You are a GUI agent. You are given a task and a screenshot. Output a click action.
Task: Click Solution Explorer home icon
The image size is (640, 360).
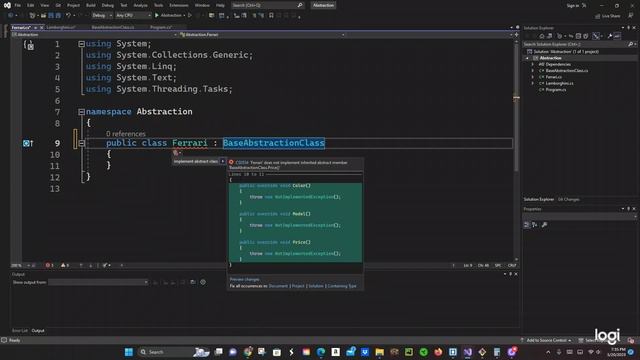pyautogui.click(x=542, y=36)
